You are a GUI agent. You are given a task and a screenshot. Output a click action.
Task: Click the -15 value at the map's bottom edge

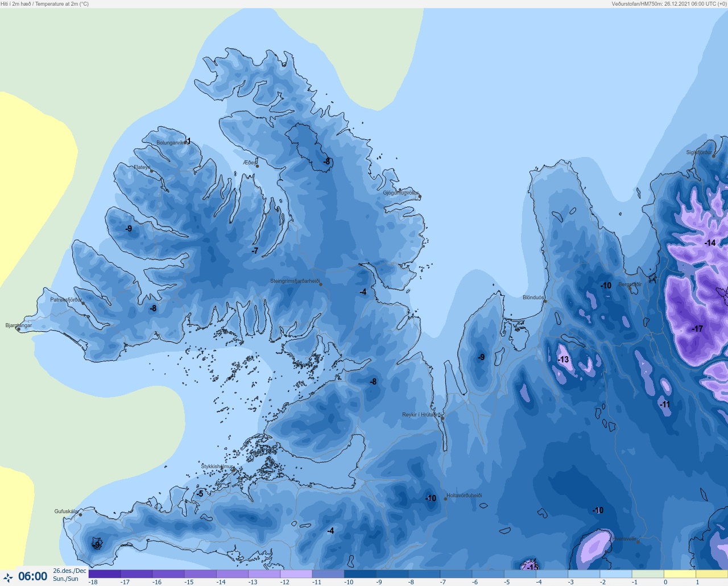coord(532,567)
